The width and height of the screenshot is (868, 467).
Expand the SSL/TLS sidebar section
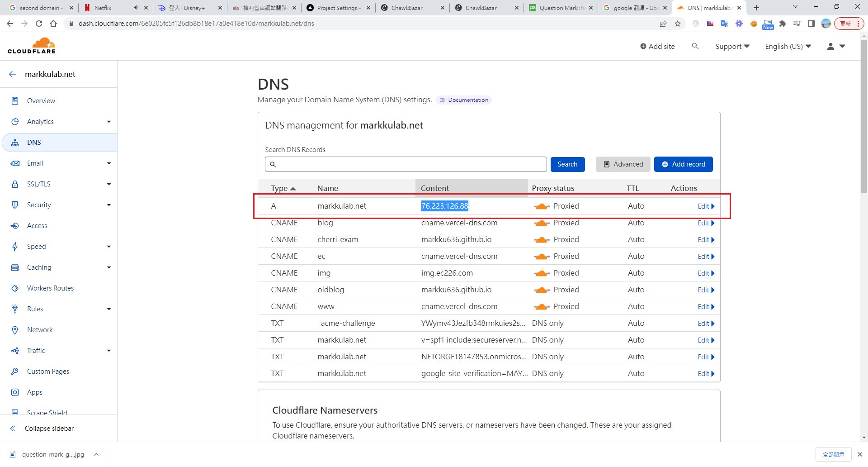point(108,184)
